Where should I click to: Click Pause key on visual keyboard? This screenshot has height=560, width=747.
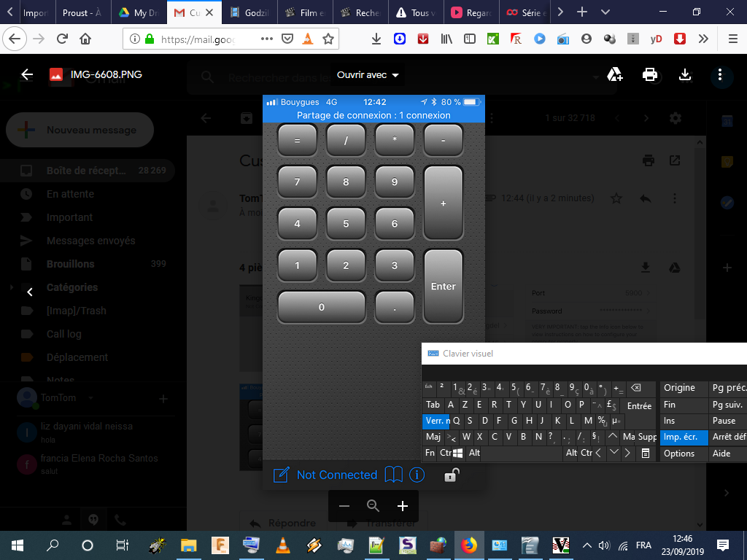727,421
